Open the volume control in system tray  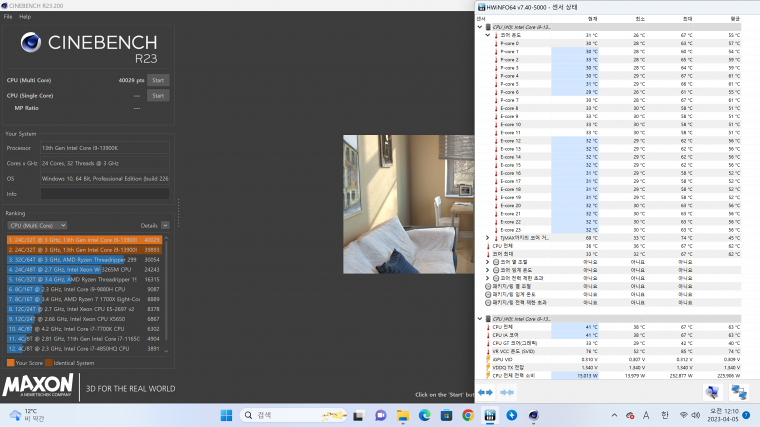tap(696, 415)
